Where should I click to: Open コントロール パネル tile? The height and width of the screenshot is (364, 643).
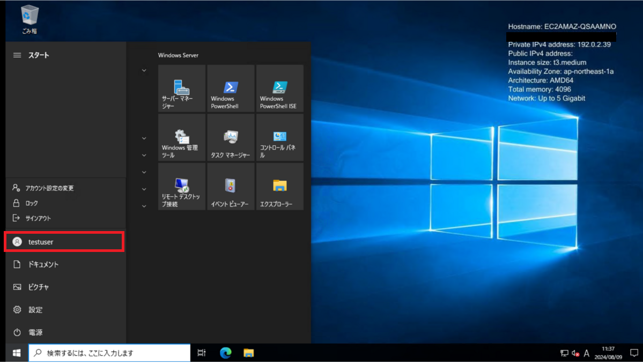point(280,137)
